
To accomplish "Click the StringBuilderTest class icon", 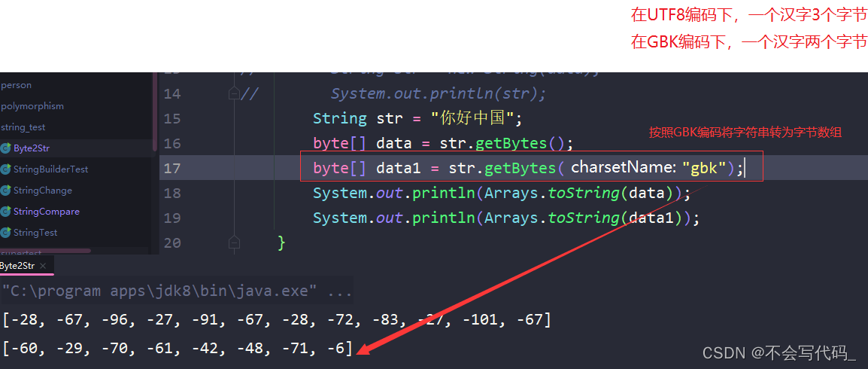I will click(5, 169).
